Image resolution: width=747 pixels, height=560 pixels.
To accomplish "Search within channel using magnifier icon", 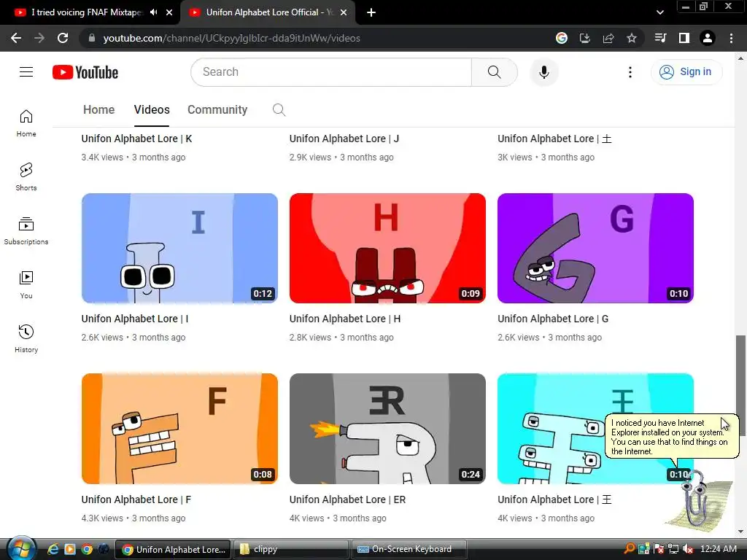I will [279, 110].
